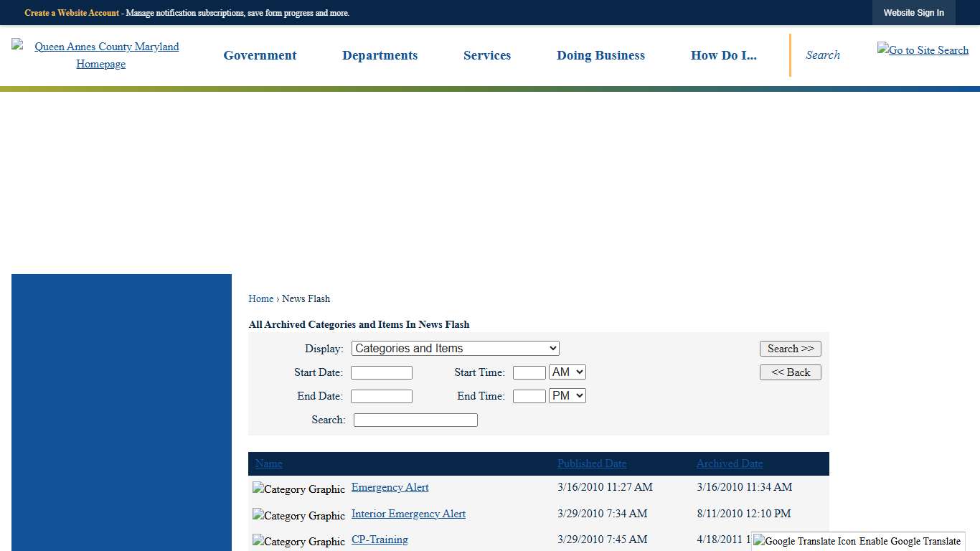The height and width of the screenshot is (551, 980).
Task: Sort the table by Published Date
Action: (592, 463)
